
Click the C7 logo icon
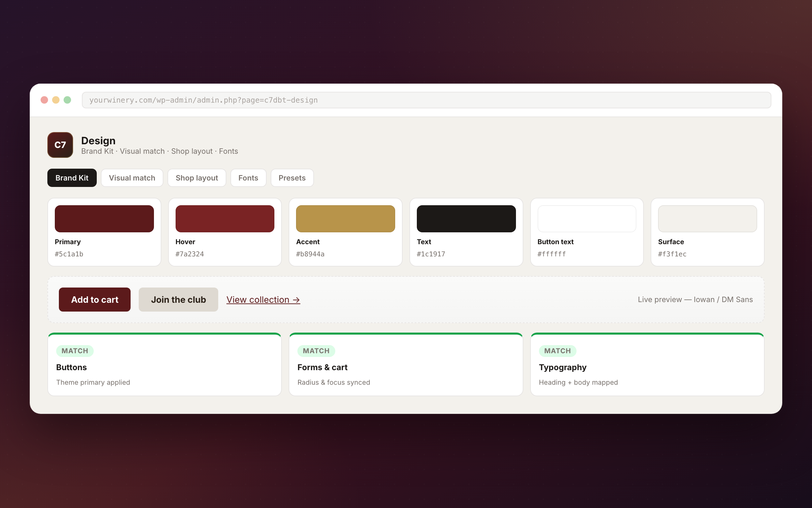coord(60,145)
